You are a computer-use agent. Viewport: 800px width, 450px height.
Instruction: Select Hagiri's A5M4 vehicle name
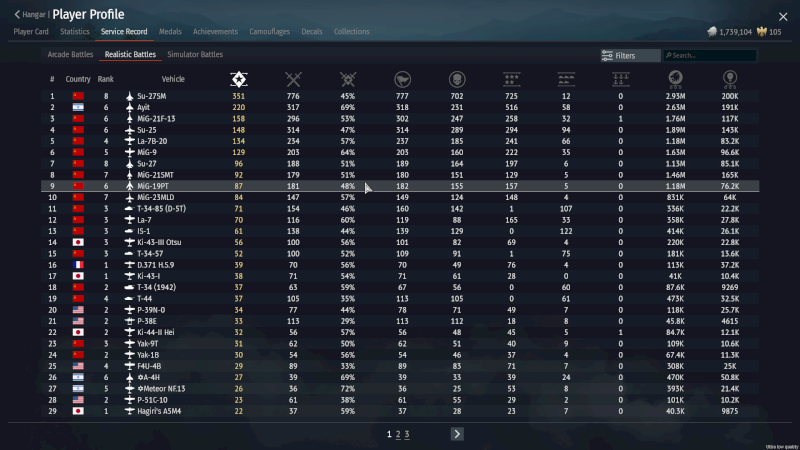click(x=159, y=411)
